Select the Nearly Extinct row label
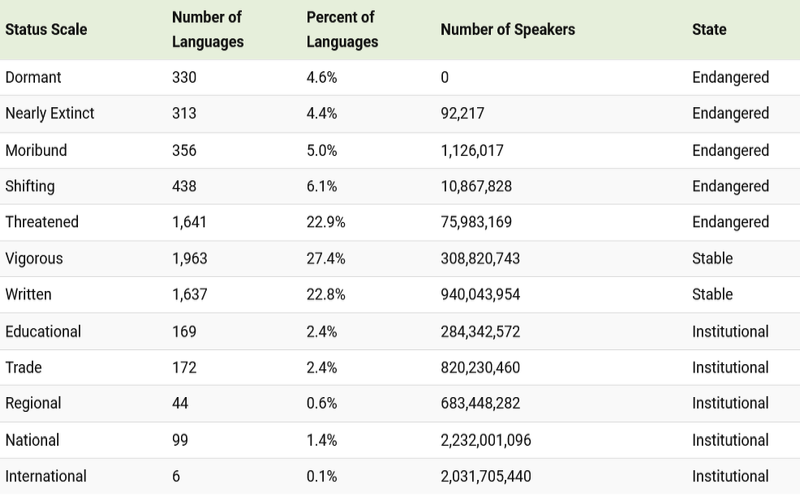The height and width of the screenshot is (500, 800). (50, 113)
